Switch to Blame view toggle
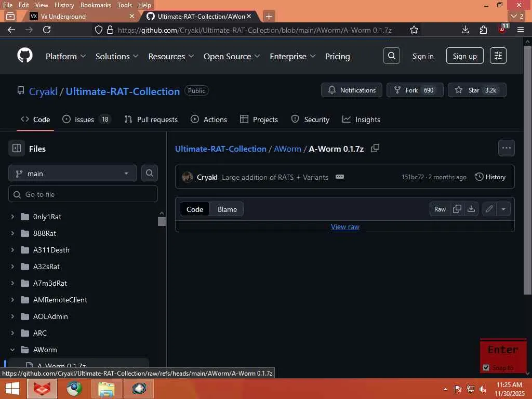This screenshot has height=399, width=532. [227, 209]
